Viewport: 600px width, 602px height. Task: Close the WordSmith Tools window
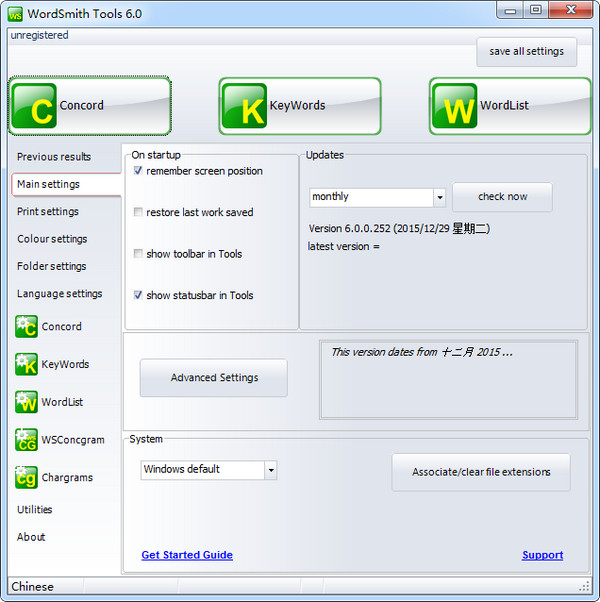[571, 10]
